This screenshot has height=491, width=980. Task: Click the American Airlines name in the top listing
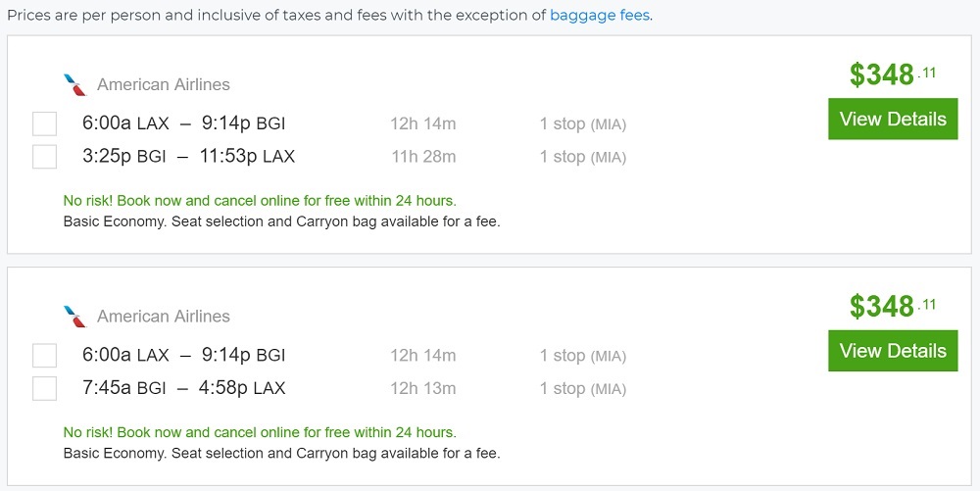[164, 85]
